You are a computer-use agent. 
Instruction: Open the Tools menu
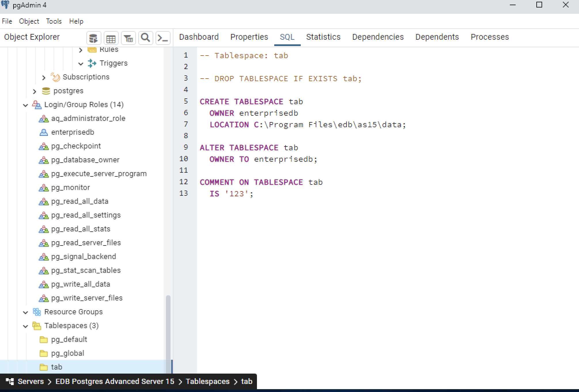[x=54, y=21]
